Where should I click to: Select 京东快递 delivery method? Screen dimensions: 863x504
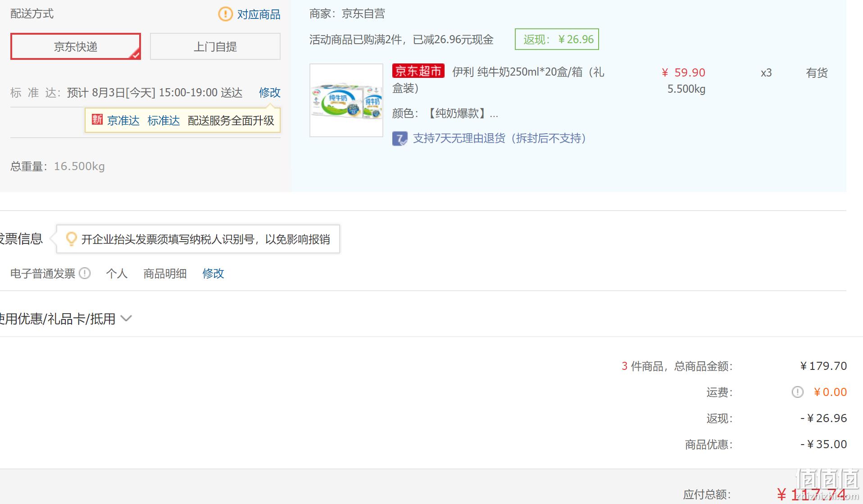(x=76, y=46)
